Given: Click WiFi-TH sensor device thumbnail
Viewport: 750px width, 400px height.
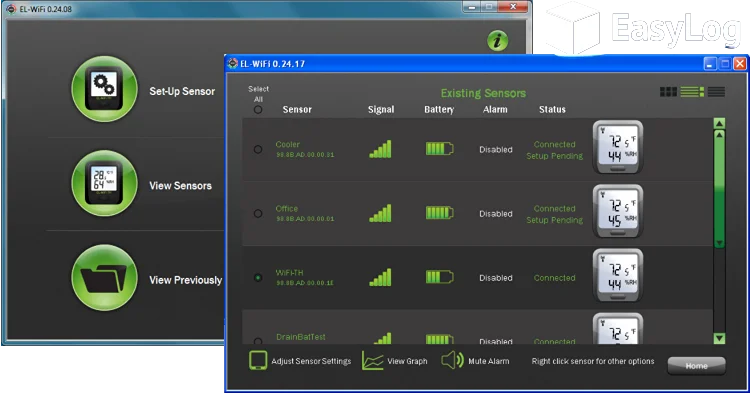Looking at the screenshot, I should click(x=618, y=276).
